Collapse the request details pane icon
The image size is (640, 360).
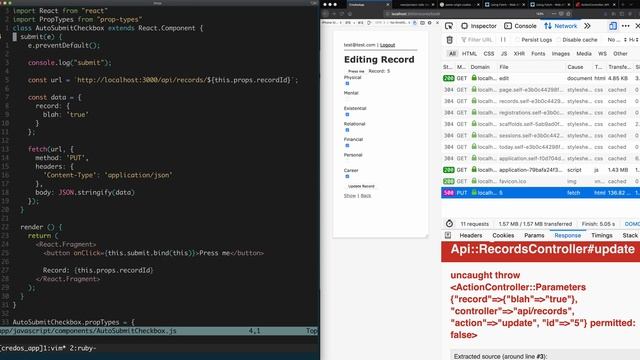(x=448, y=236)
